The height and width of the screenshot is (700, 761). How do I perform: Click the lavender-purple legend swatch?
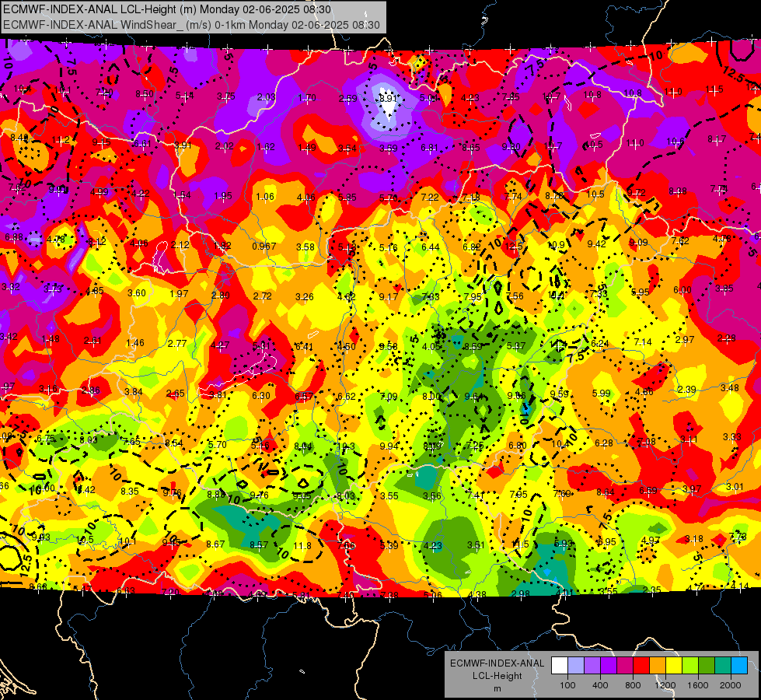tap(592, 666)
